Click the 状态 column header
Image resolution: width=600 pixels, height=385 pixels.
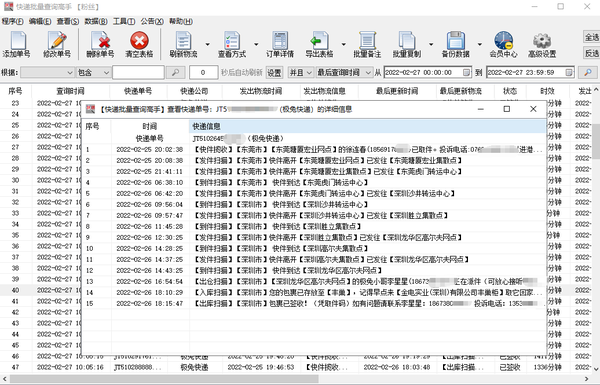click(510, 91)
